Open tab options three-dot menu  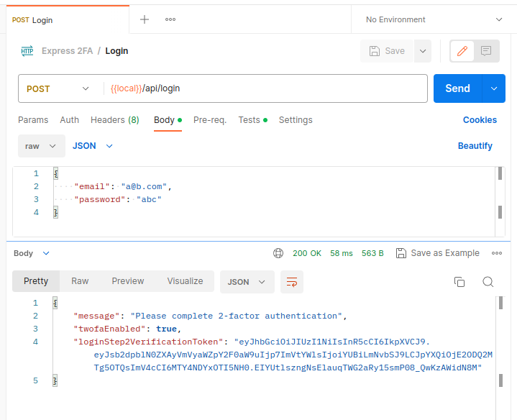(170, 19)
